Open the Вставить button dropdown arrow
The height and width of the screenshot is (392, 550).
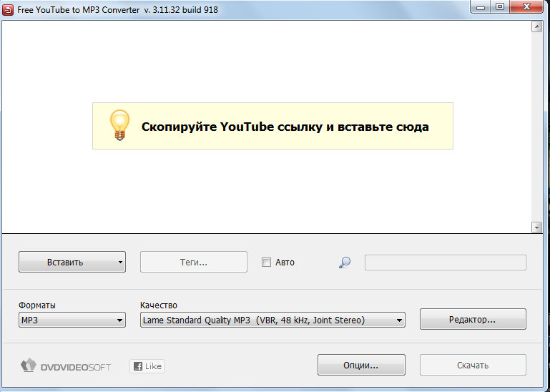pos(120,262)
